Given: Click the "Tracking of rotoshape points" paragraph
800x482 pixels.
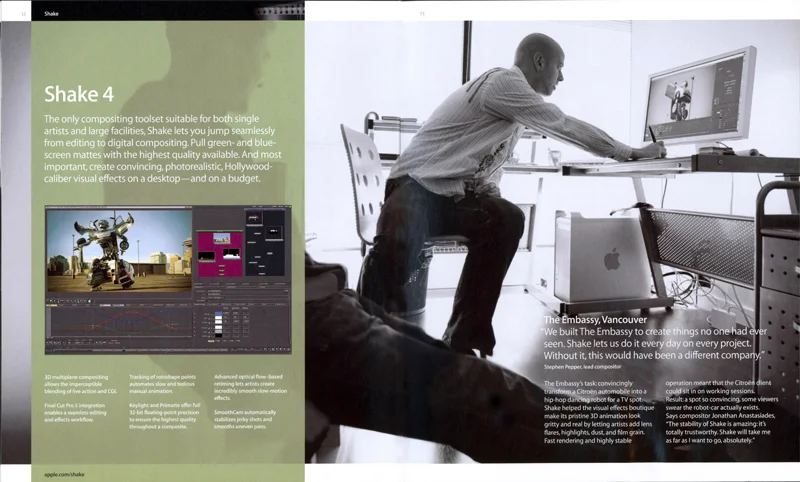Looking at the screenshot, I should tap(162, 384).
